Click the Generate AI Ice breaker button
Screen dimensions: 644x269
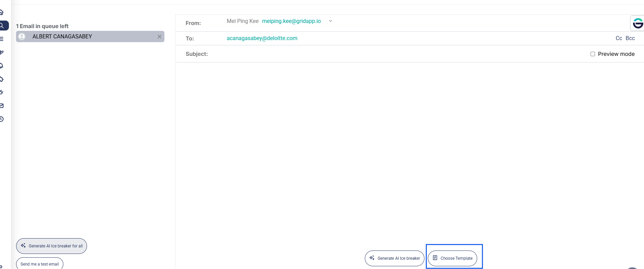click(x=395, y=258)
